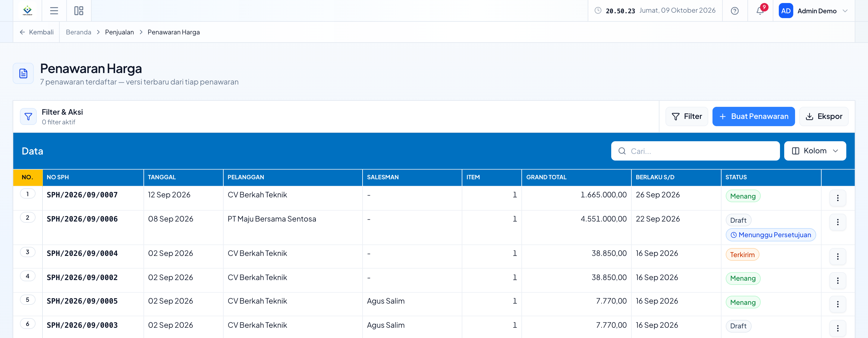Screen dimensions: 868x338
Task: Open the Penjualan breadcrumb
Action: point(119,32)
